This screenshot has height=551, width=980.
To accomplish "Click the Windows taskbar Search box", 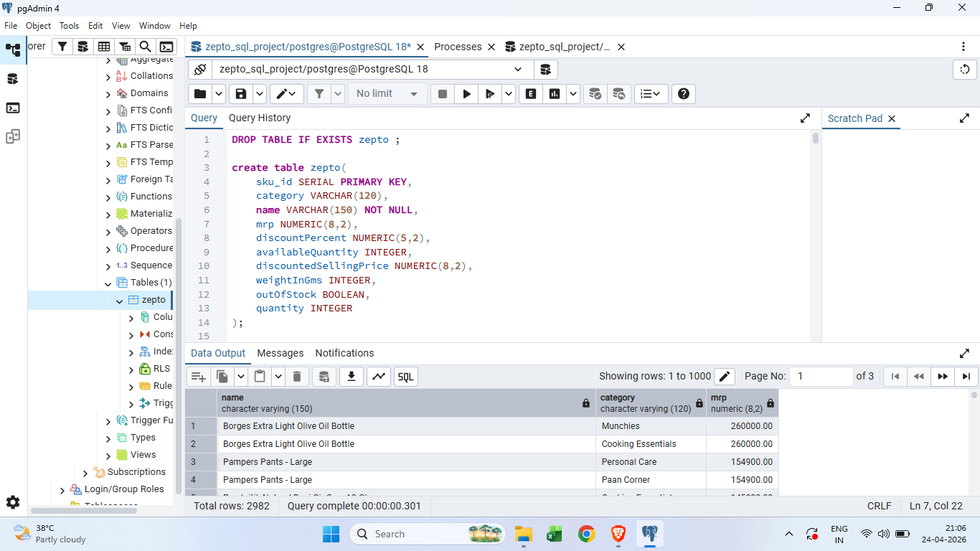I will (x=428, y=534).
